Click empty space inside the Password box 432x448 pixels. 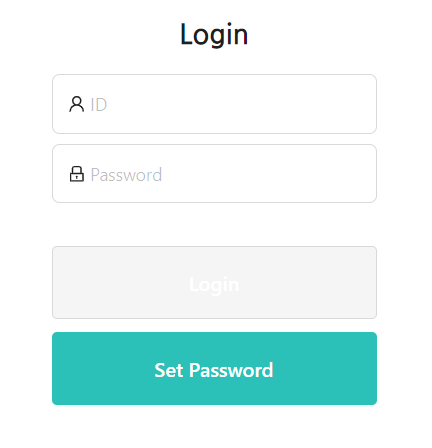click(x=267, y=174)
